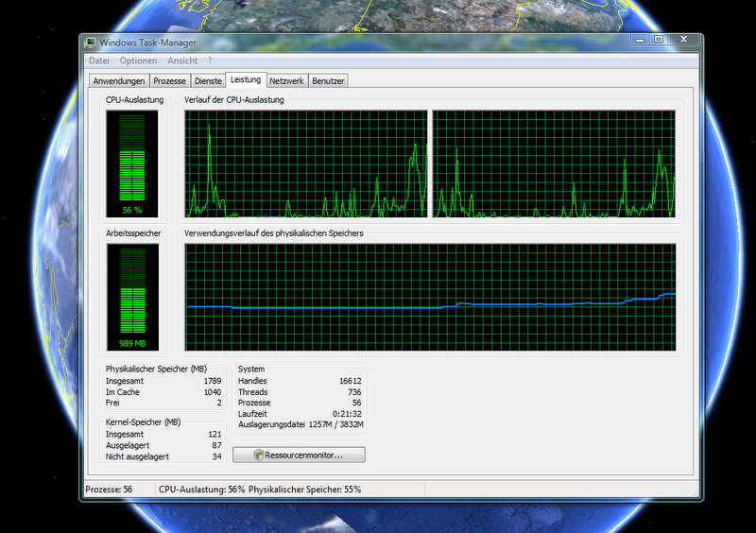
Task: Maximize the Task-Manager window
Action: [x=659, y=40]
